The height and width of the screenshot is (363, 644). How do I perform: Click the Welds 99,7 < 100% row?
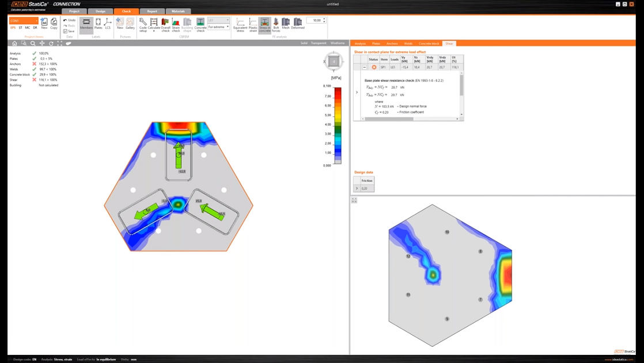[33, 69]
